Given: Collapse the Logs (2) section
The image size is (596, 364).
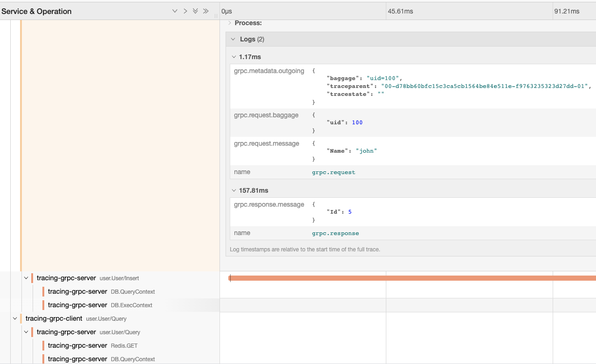Looking at the screenshot, I should tap(252, 39).
